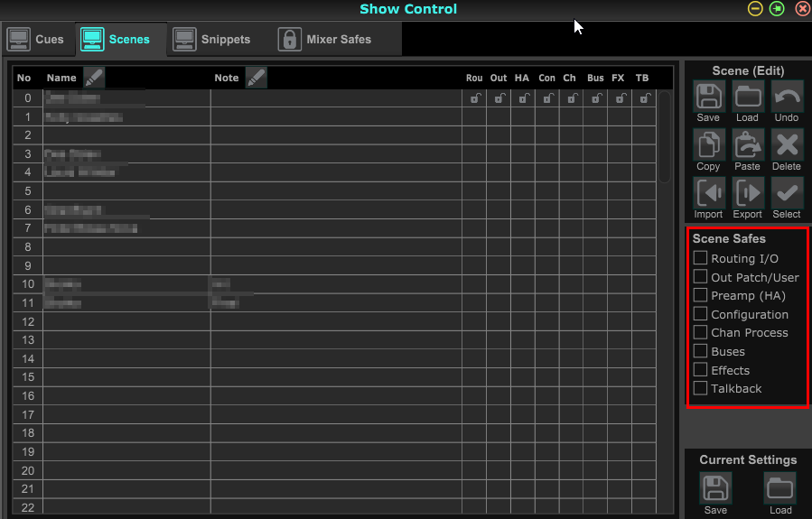Tick the Preamp (HA) checkbox

(700, 295)
